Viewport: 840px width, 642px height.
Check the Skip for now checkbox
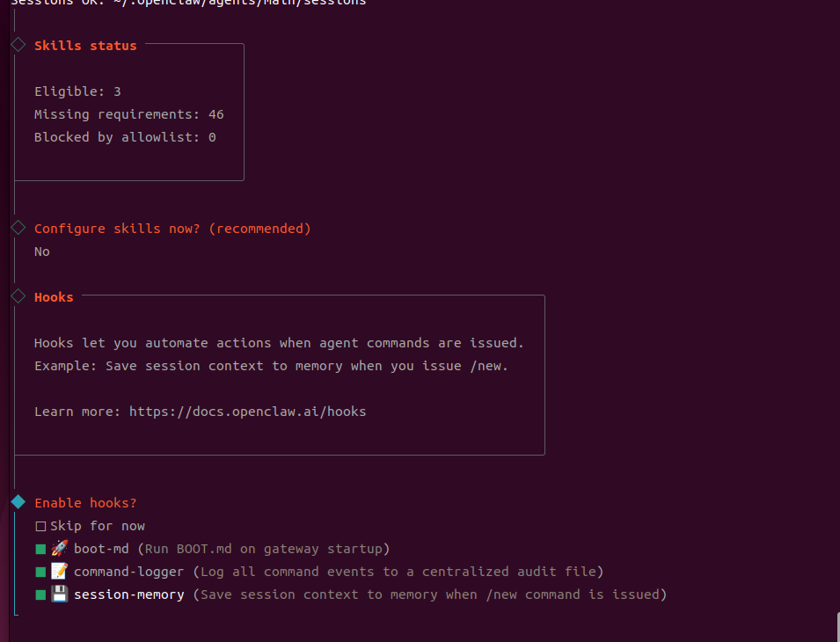coord(40,526)
